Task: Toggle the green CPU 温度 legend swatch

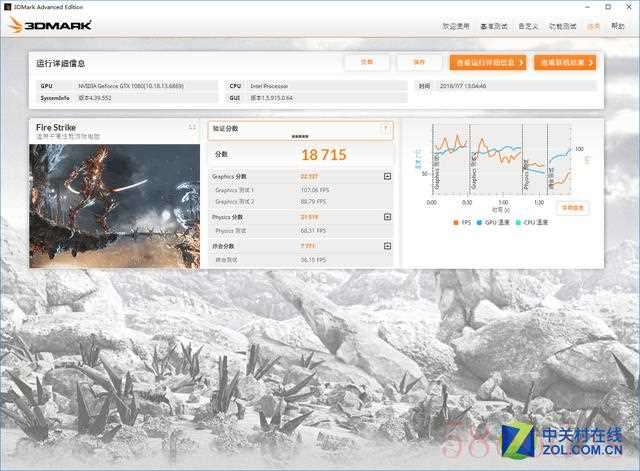Action: [x=518, y=222]
